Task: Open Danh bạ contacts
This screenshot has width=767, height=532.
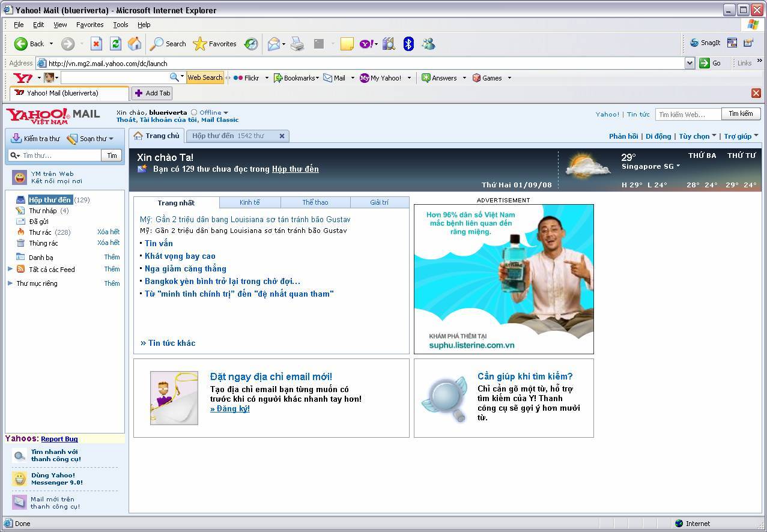Action: (x=41, y=258)
